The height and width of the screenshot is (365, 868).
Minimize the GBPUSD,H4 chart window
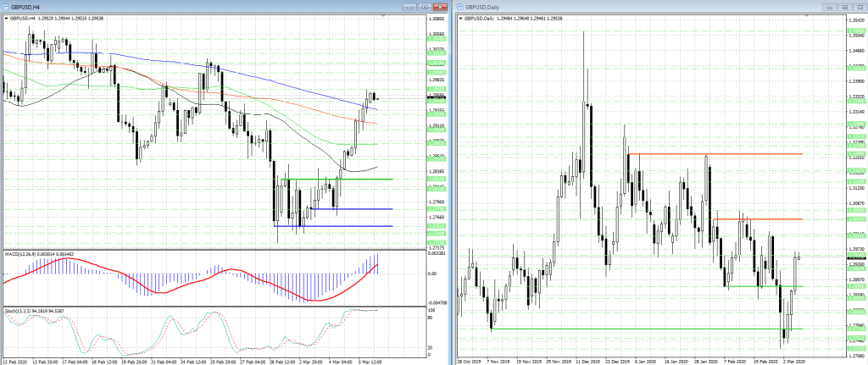click(410, 7)
